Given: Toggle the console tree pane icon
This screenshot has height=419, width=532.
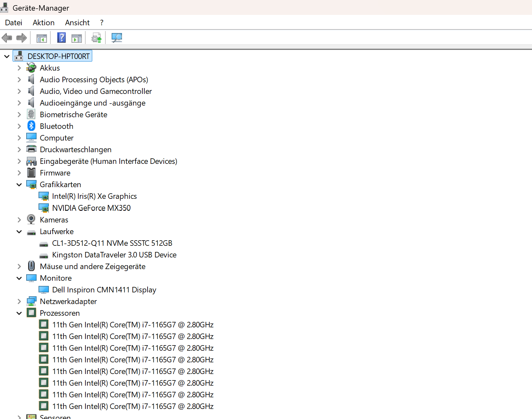Looking at the screenshot, I should (42, 38).
